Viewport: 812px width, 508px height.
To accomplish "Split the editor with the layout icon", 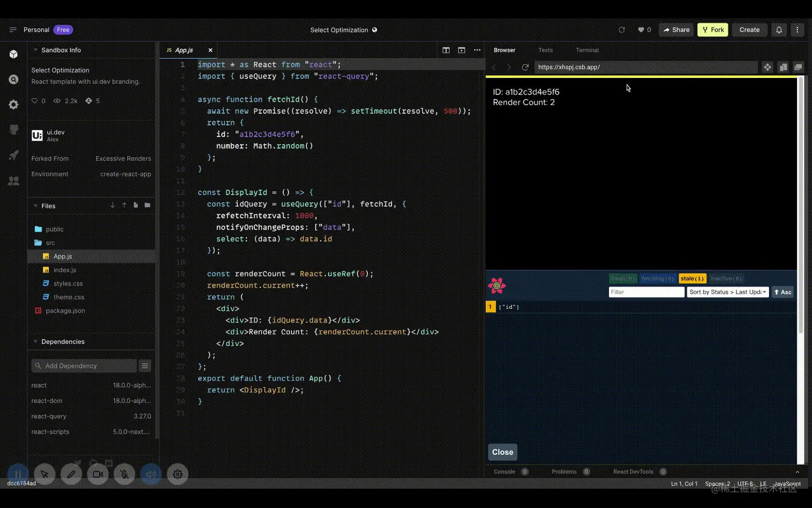I will click(446, 50).
